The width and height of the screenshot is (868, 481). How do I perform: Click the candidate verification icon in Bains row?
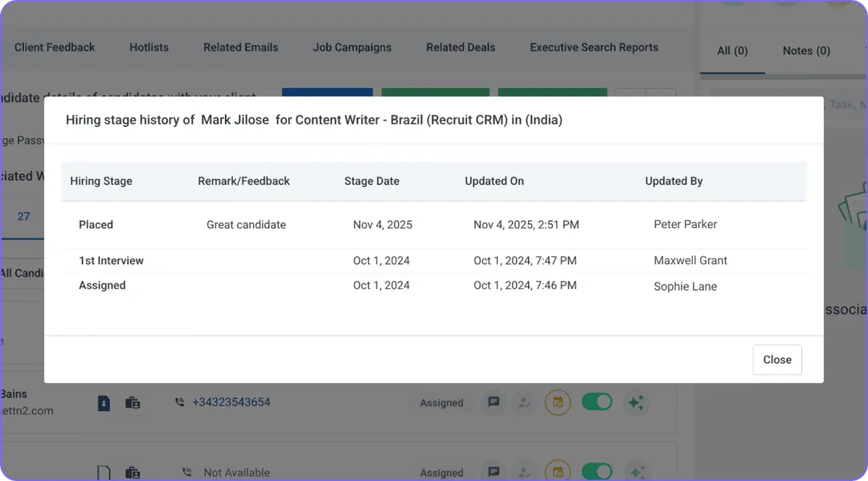coord(524,402)
